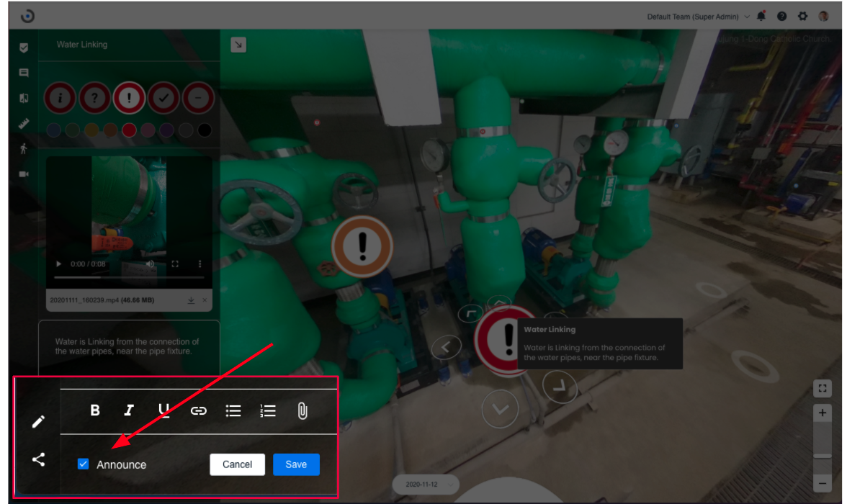This screenshot has height=504, width=847.
Task: Toggle bold text formatting
Action: (x=95, y=410)
